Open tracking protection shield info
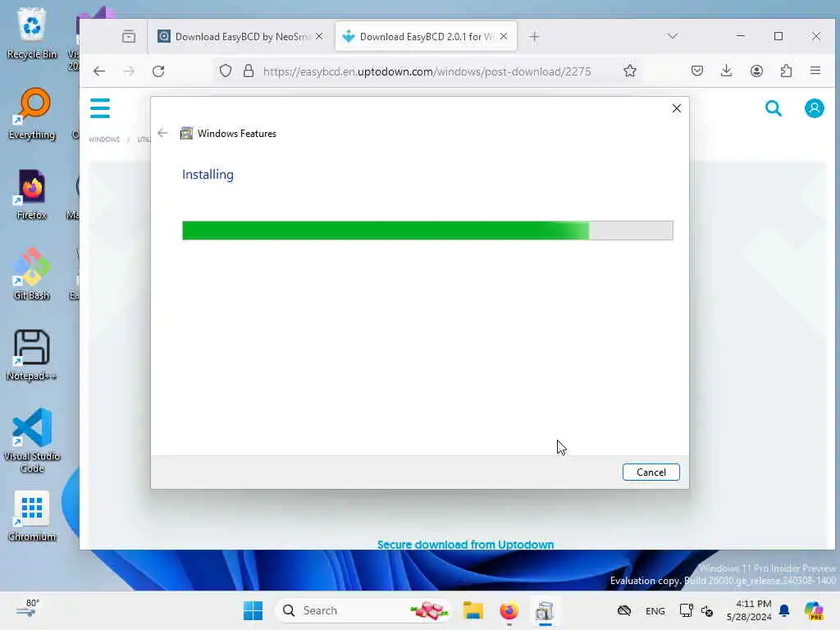Viewport: 840px width, 630px height. coord(226,71)
